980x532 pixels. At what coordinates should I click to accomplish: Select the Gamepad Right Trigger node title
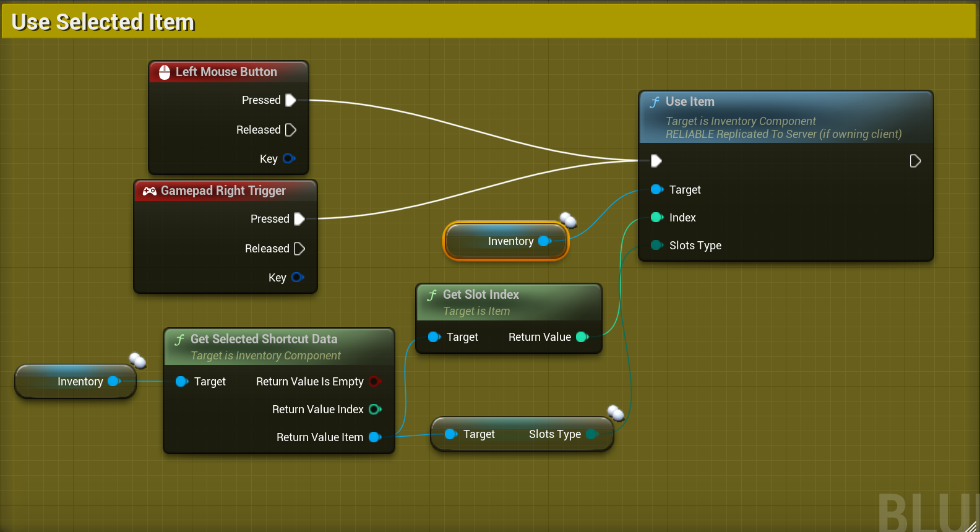point(223,191)
